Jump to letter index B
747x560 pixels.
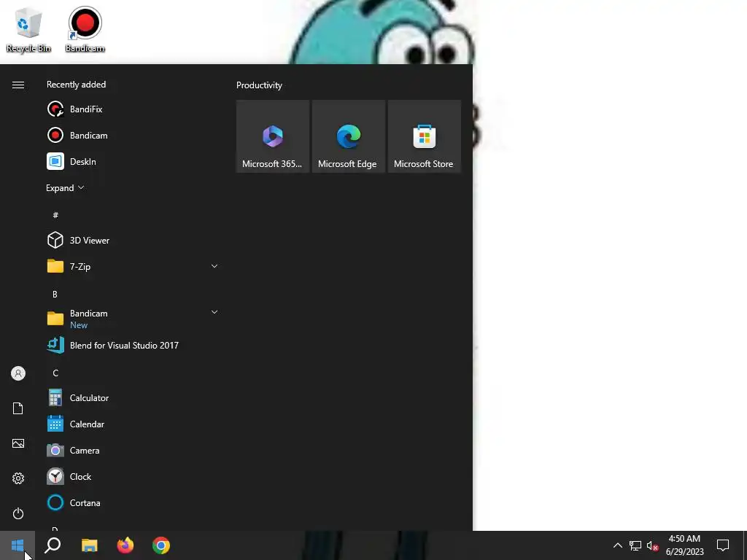(55, 295)
